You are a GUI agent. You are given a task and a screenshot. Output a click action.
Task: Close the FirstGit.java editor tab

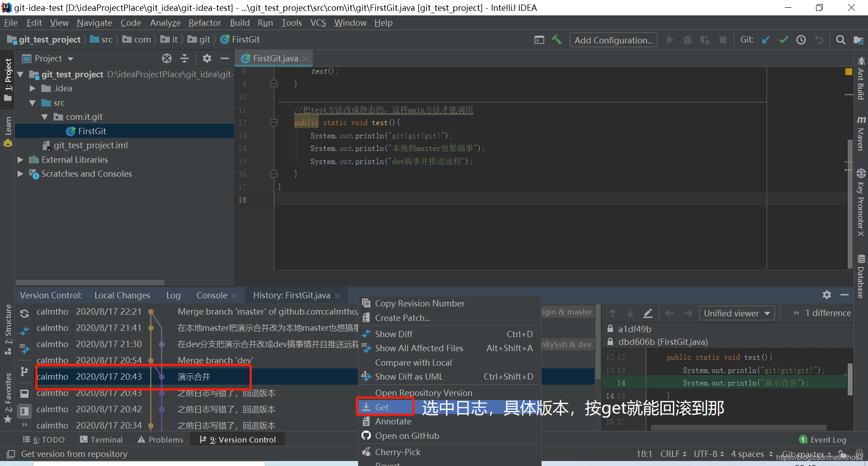click(305, 58)
